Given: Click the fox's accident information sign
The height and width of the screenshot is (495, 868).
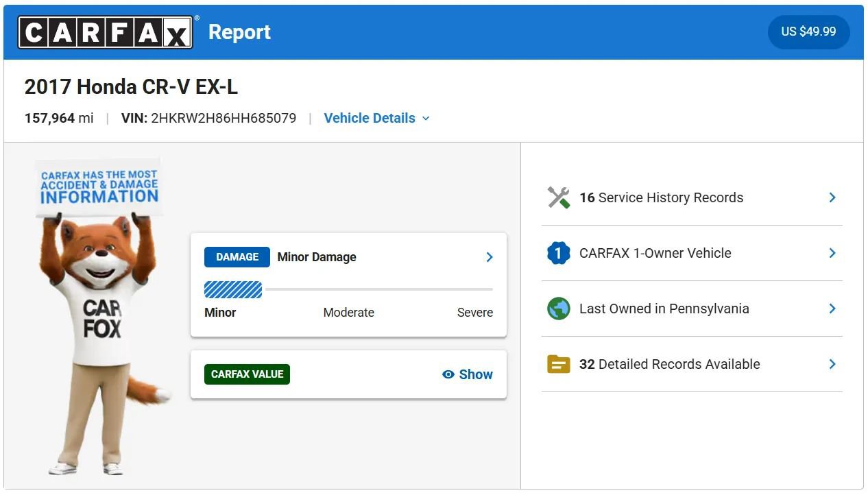Looking at the screenshot, I should (99, 186).
